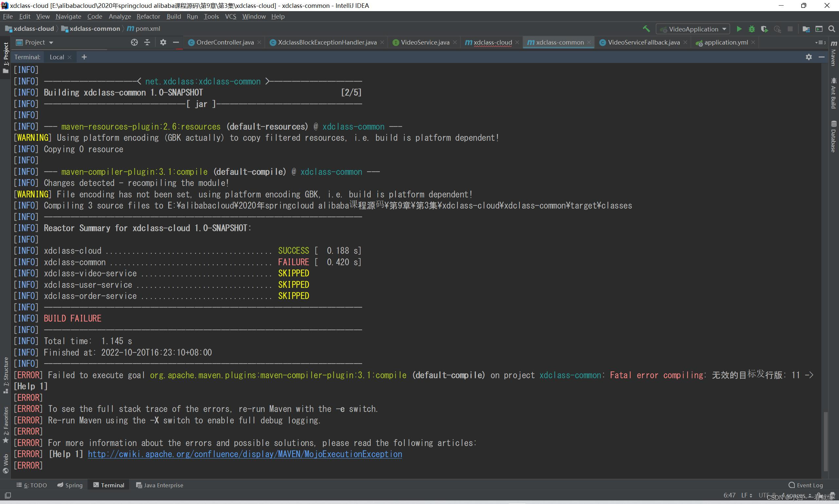The image size is (839, 504).
Task: Run VideoApplication with green play icon
Action: click(x=739, y=29)
